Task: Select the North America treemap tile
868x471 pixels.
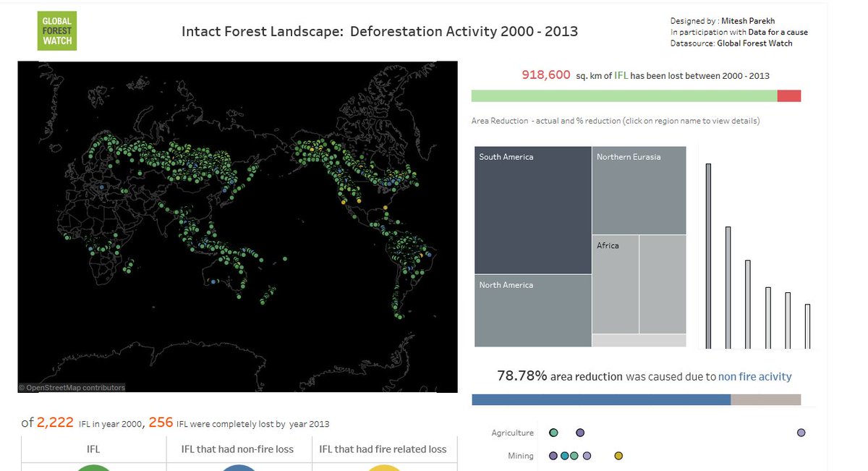Action: 533,311
